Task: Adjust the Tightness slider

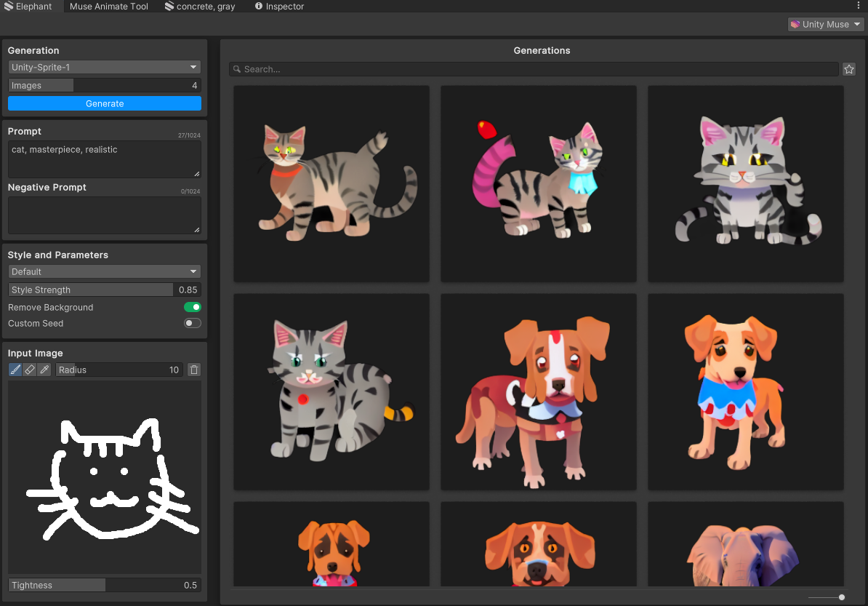Action: click(x=105, y=585)
